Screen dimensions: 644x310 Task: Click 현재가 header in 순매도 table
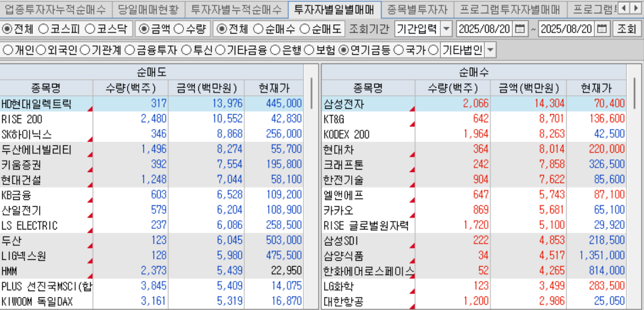(274, 88)
